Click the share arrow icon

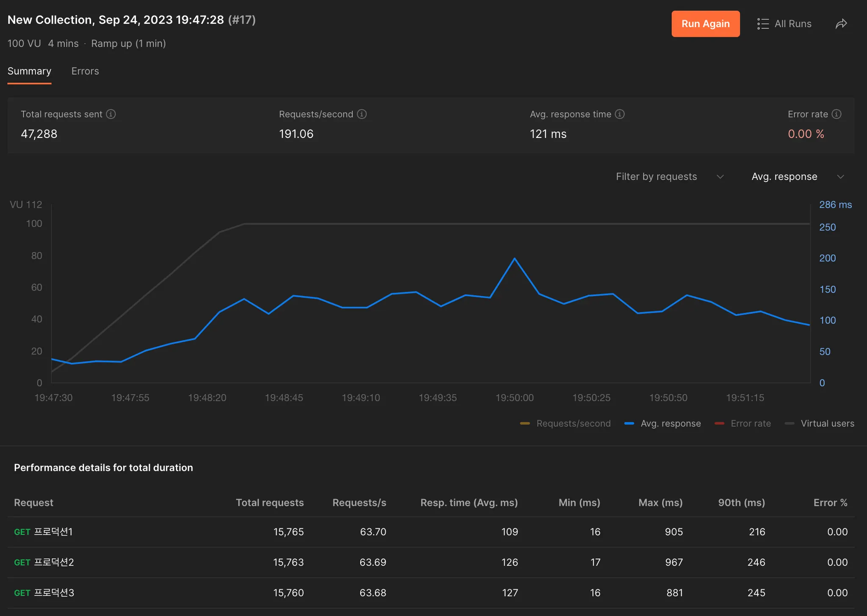[x=841, y=24]
